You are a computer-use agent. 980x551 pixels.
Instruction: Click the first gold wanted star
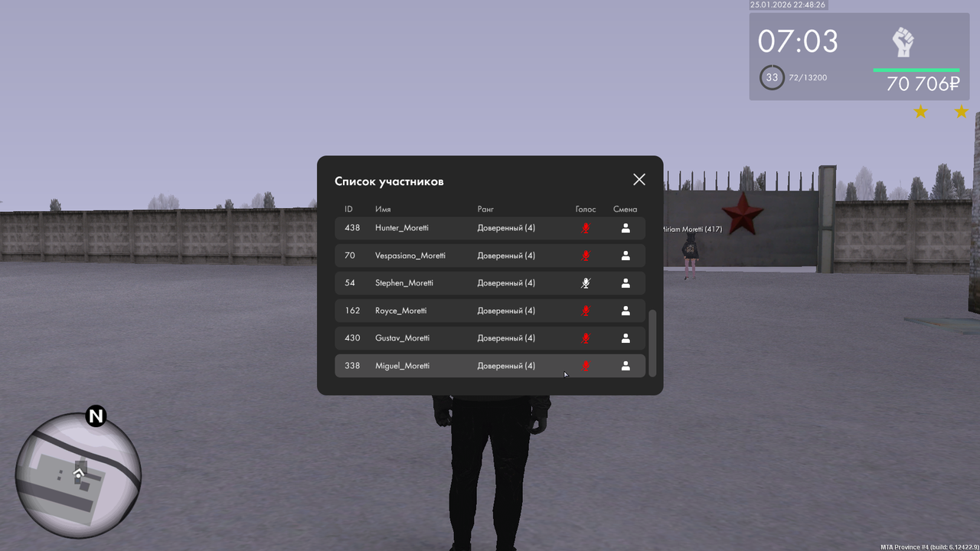pos(920,112)
